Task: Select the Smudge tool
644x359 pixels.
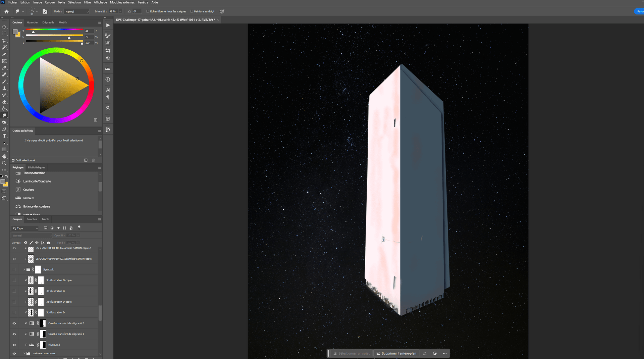Action: pos(4,115)
